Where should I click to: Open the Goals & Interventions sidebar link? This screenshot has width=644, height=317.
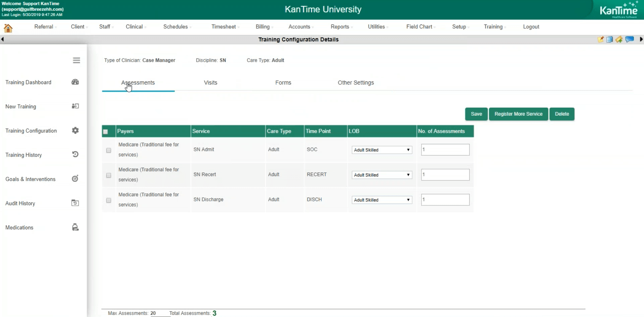tap(30, 179)
